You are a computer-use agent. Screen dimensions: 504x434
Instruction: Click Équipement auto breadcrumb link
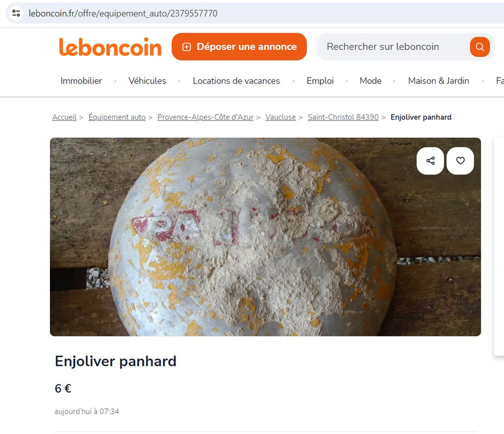[117, 117]
